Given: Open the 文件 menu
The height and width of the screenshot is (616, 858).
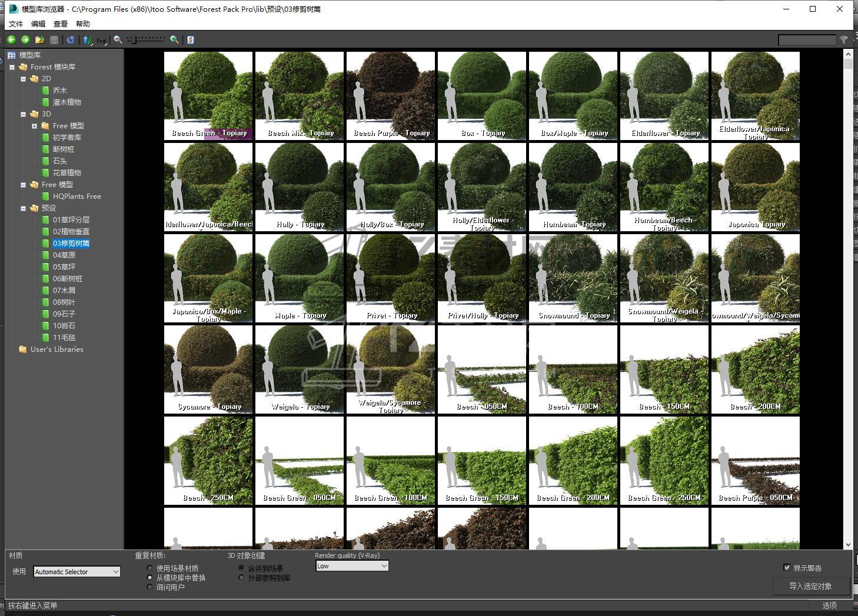Looking at the screenshot, I should pos(16,24).
